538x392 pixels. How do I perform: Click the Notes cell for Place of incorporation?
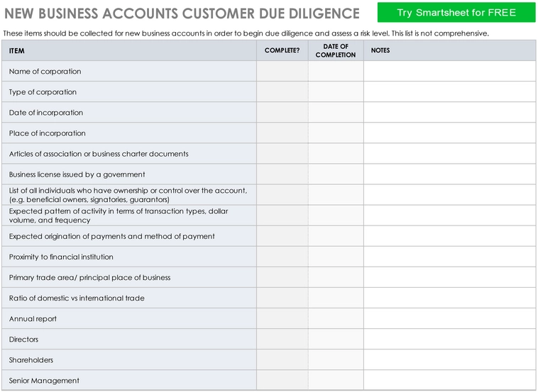click(x=450, y=133)
